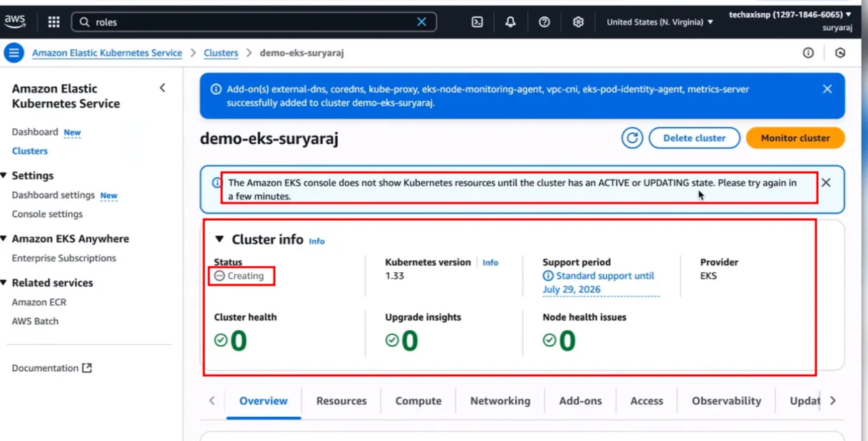This screenshot has width=868, height=441.
Task: Switch to the Access tab
Action: [x=647, y=401]
